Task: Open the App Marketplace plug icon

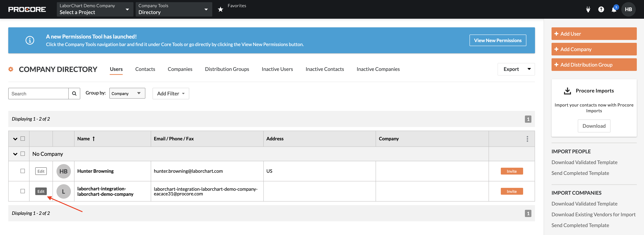Action: pyautogui.click(x=588, y=9)
